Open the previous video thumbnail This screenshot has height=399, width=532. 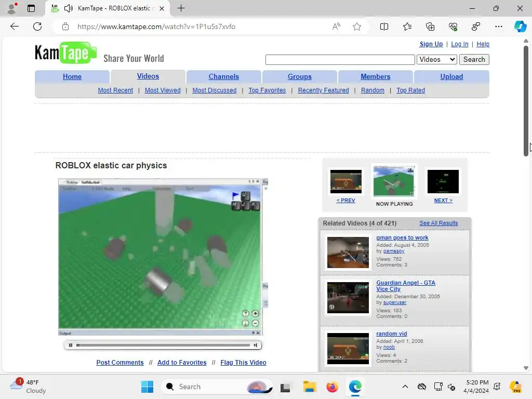click(x=345, y=181)
